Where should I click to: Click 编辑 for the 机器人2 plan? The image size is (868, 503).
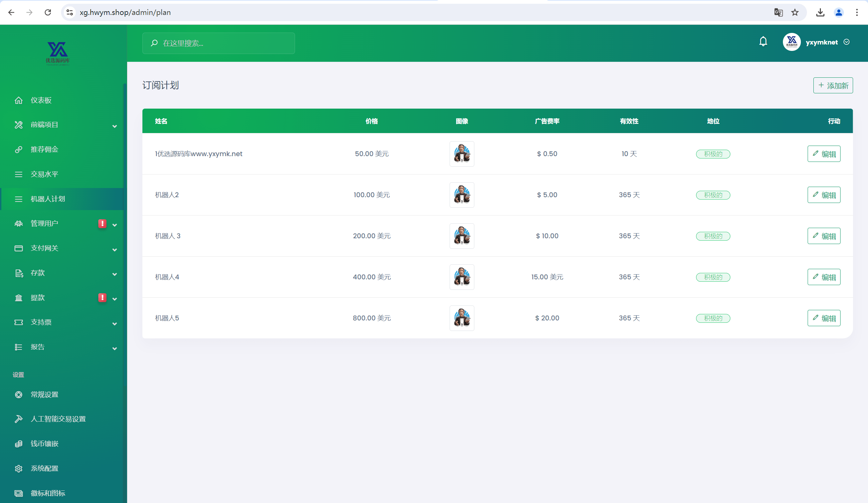824,195
